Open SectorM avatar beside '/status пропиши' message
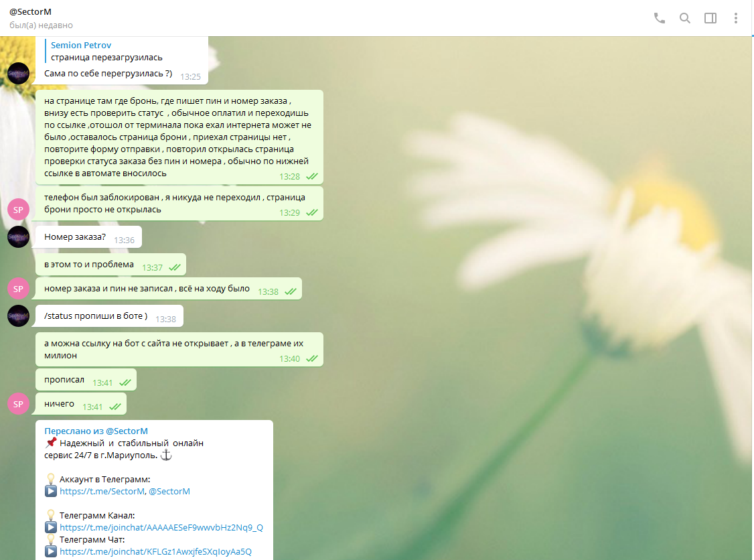Screen dimensions: 754x560 18,316
